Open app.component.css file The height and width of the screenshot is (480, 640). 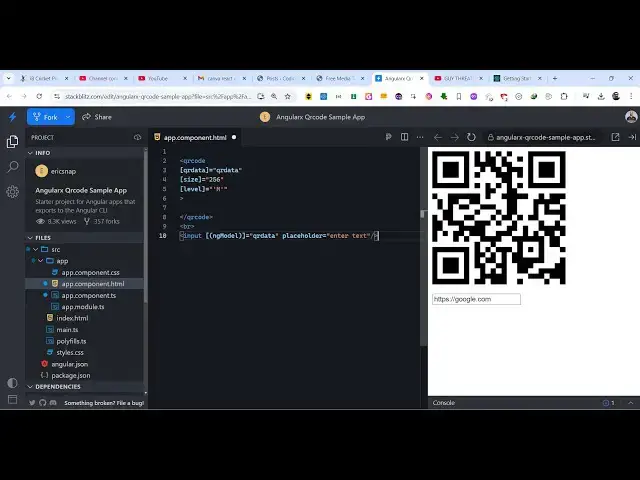pos(90,272)
